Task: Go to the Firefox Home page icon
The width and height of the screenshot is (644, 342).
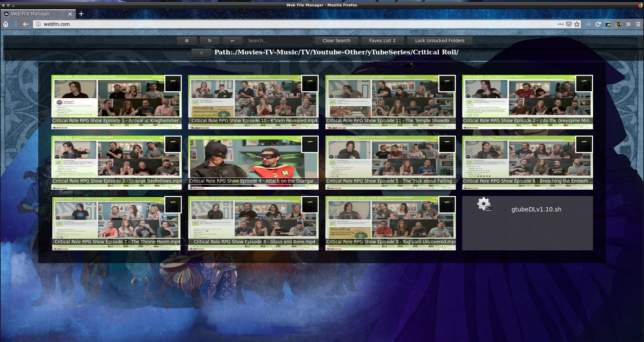Action: pos(6,24)
